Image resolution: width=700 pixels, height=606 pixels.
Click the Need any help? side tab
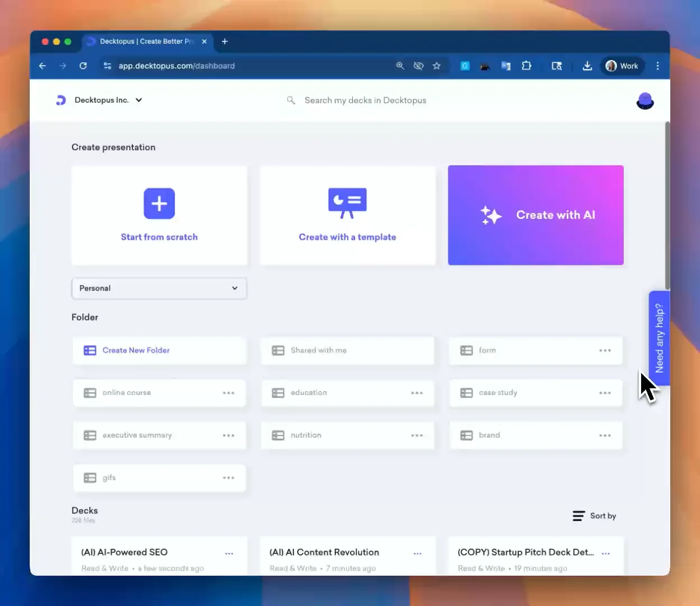pos(659,338)
